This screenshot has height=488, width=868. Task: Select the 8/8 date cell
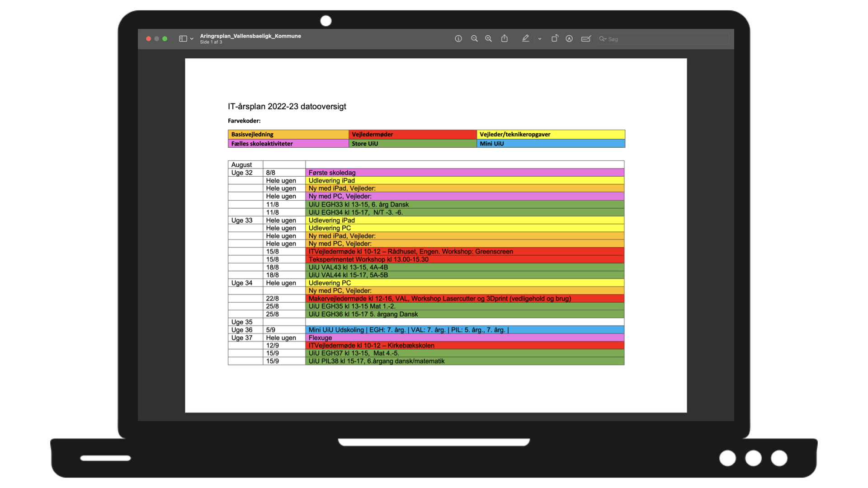(x=284, y=173)
